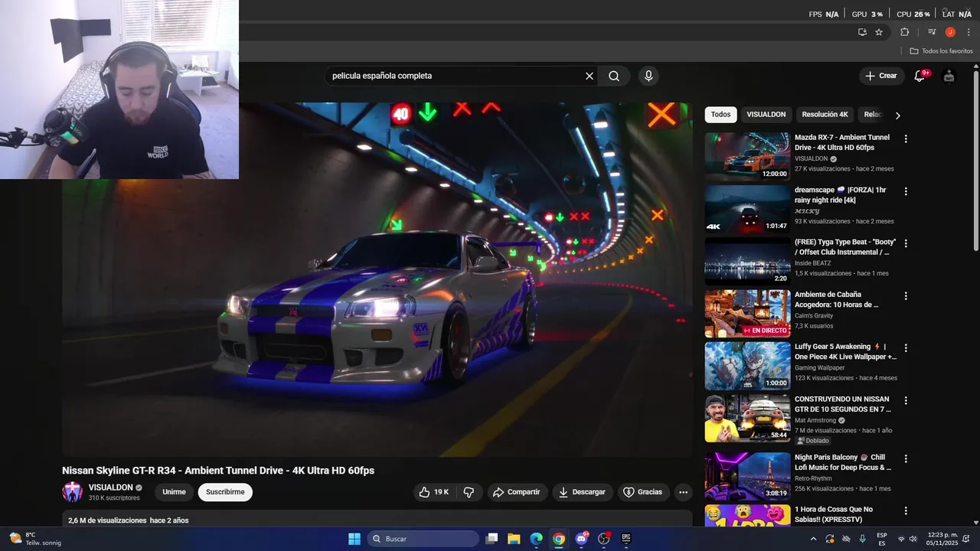The width and height of the screenshot is (980, 551).
Task: Open the VISUALDON channel name link
Action: [111, 487]
